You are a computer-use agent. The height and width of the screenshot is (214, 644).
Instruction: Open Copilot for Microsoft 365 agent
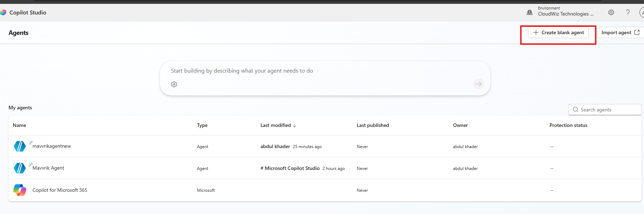click(60, 190)
